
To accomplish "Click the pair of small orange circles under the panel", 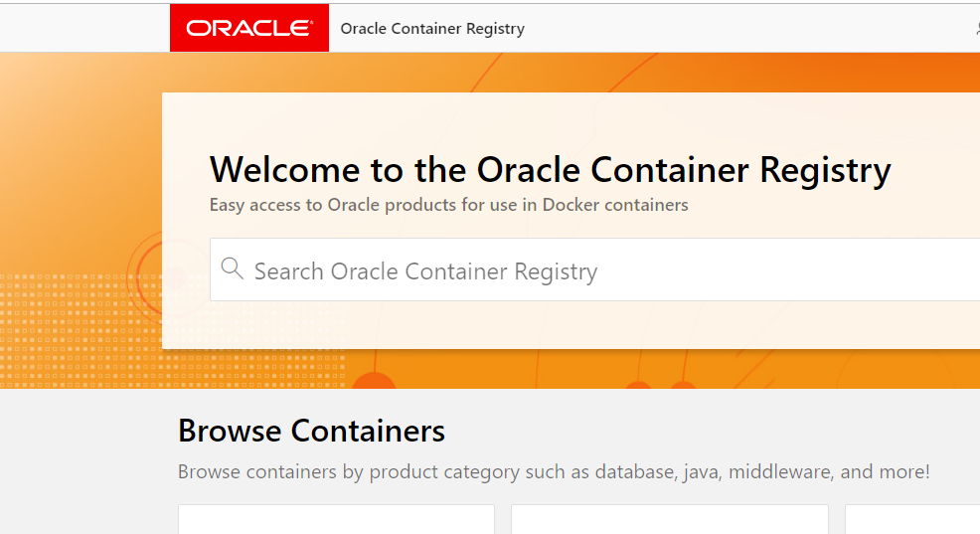I will (x=660, y=385).
